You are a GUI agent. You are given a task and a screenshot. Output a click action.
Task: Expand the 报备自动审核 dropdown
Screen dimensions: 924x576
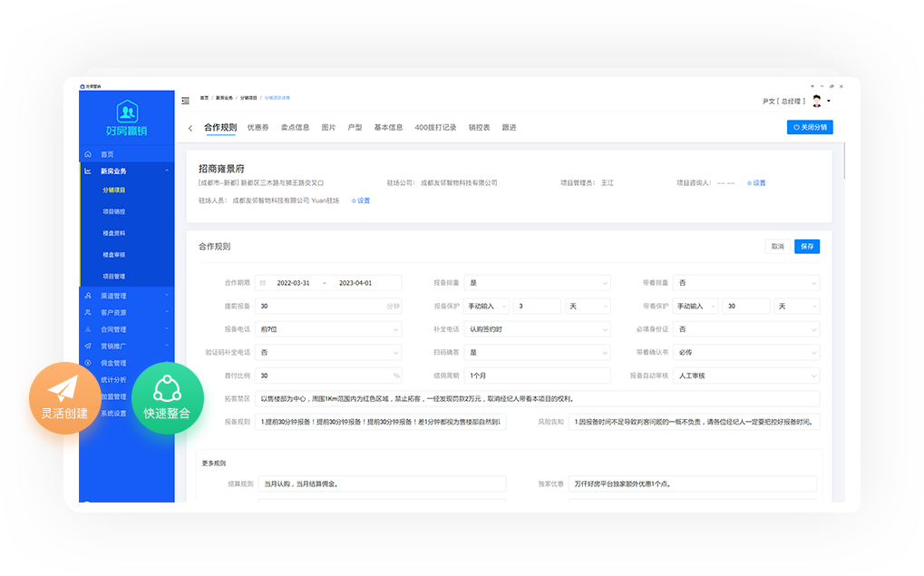click(746, 376)
